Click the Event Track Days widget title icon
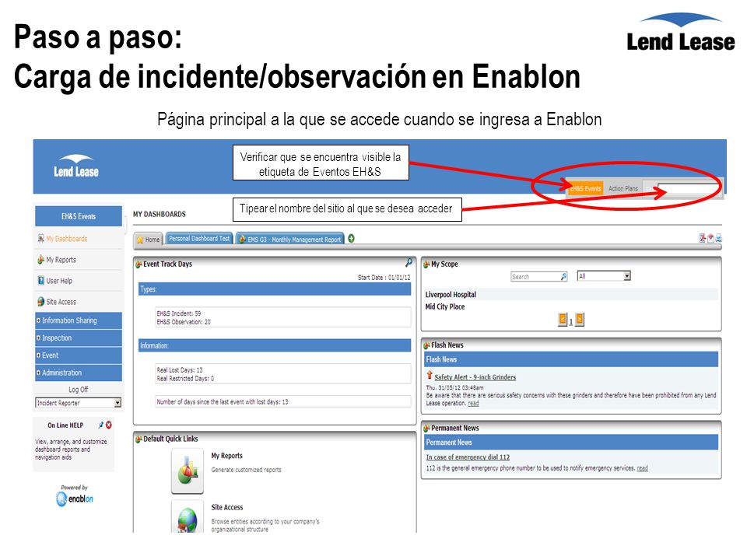 (x=139, y=264)
